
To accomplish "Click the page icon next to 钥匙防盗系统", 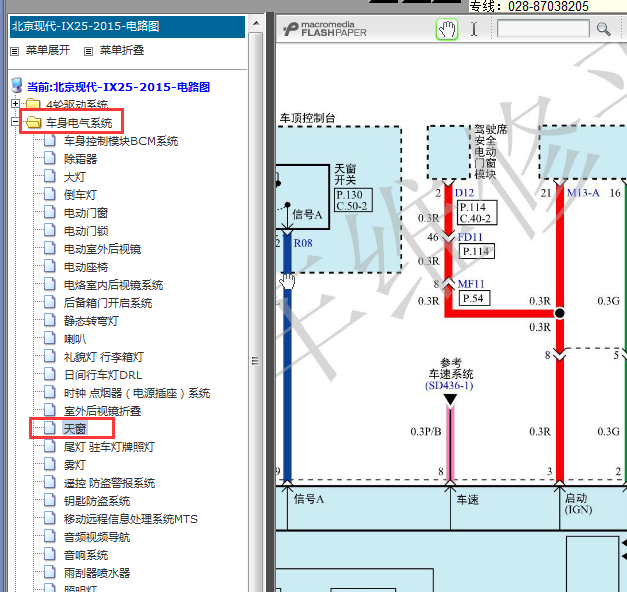I will (x=50, y=500).
